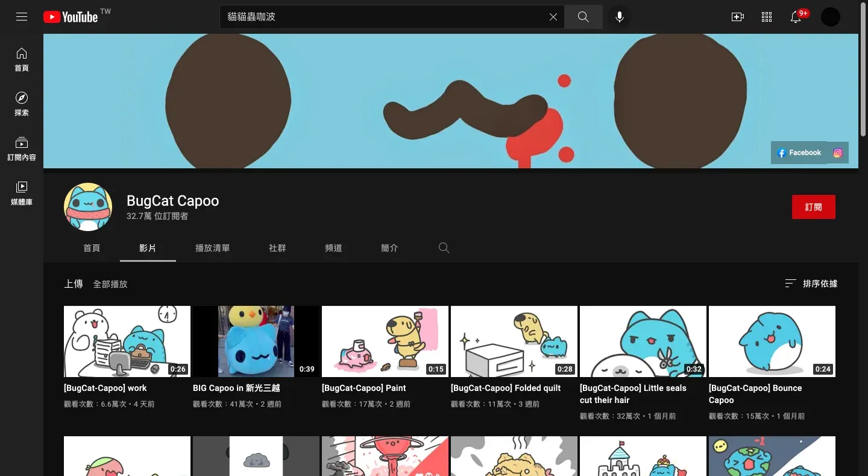Start voice search with microphone
The width and height of the screenshot is (868, 476).
(x=619, y=17)
